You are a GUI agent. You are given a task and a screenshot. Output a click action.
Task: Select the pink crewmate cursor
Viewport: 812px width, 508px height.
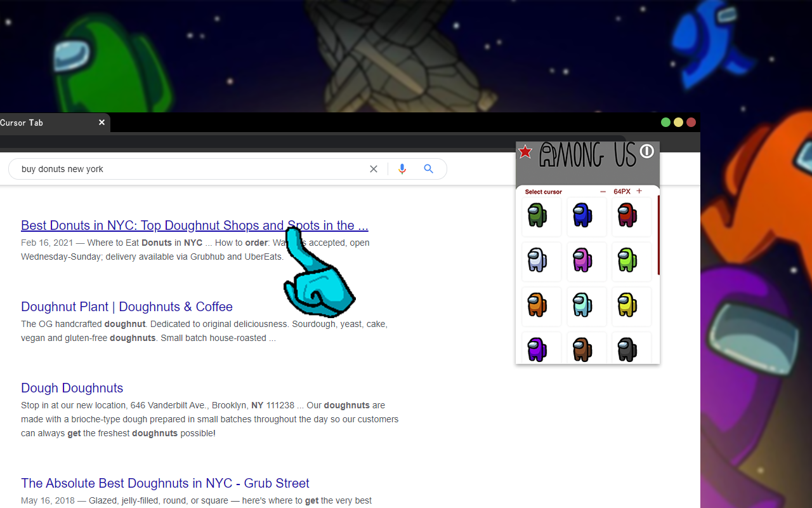pyautogui.click(x=586, y=261)
